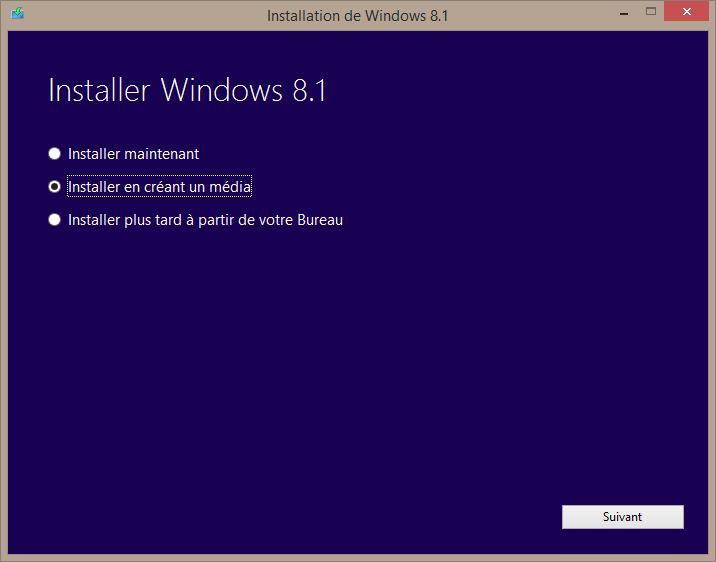716x562 pixels.
Task: Click the word 'Installation' in the title bar
Action: (x=302, y=15)
